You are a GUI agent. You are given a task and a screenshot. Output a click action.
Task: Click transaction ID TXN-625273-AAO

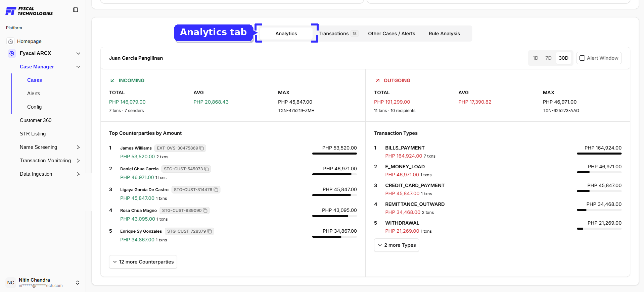(x=561, y=111)
